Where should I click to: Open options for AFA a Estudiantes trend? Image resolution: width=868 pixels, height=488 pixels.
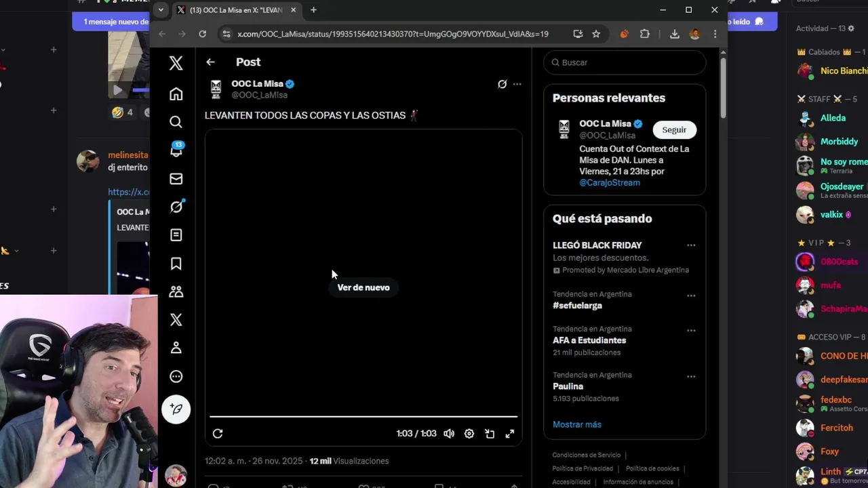(x=691, y=331)
